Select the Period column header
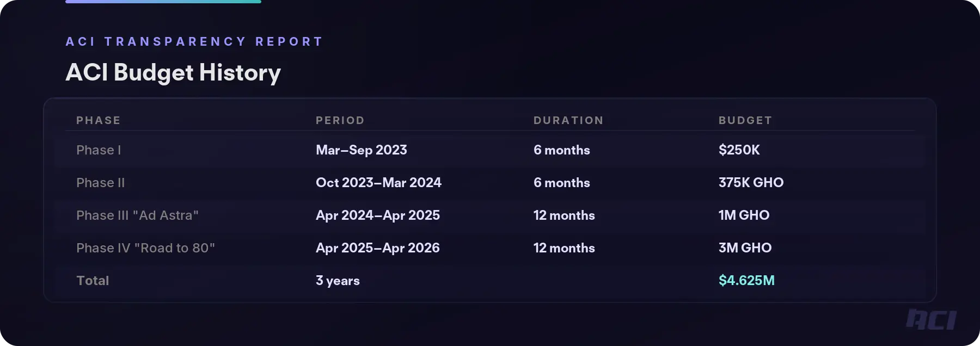980x346 pixels. point(340,120)
